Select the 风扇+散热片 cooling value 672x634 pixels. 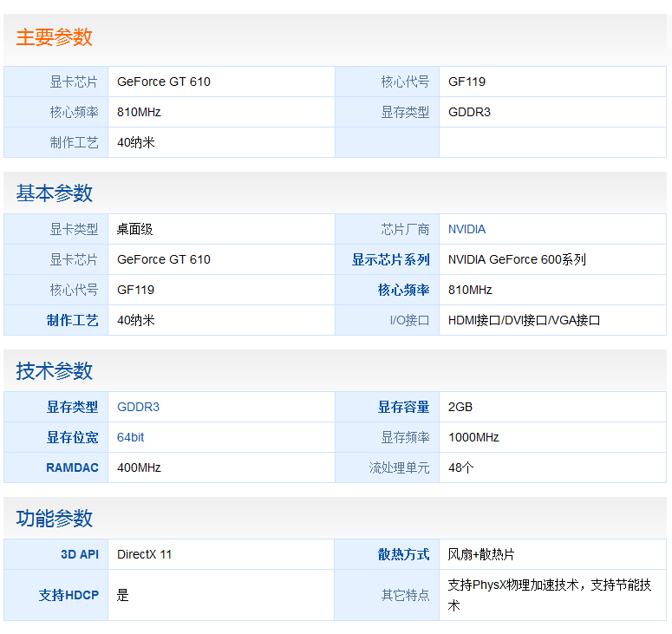pos(481,555)
